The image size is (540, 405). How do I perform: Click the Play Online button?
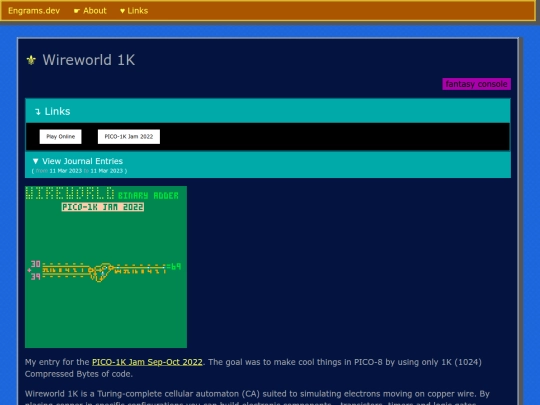61,137
